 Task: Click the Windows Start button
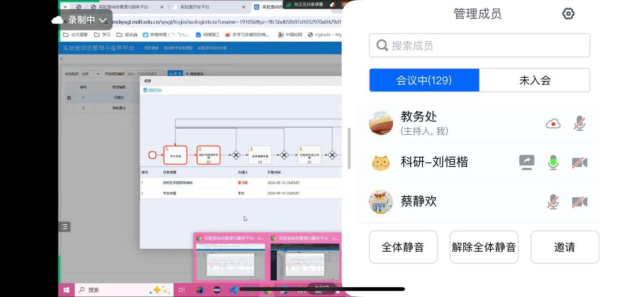pos(66,290)
